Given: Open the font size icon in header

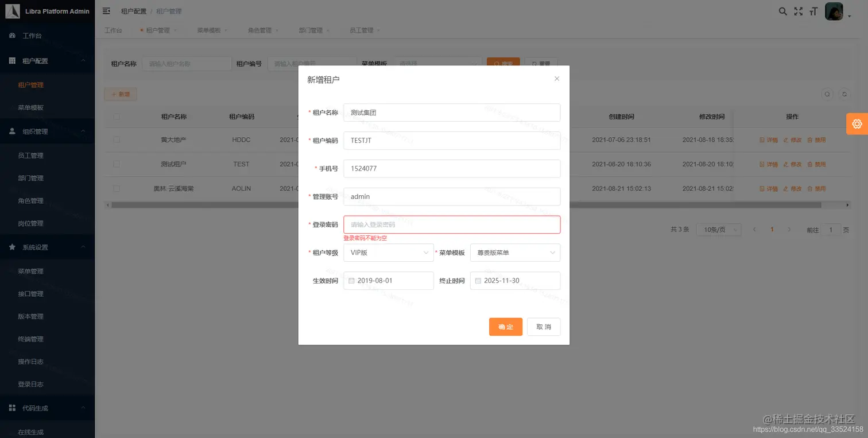Looking at the screenshot, I should pyautogui.click(x=813, y=11).
